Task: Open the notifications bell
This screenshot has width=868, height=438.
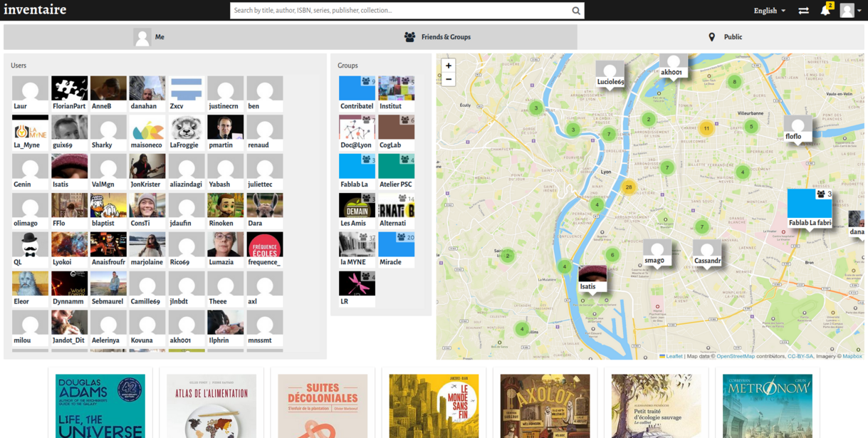Action: [825, 11]
